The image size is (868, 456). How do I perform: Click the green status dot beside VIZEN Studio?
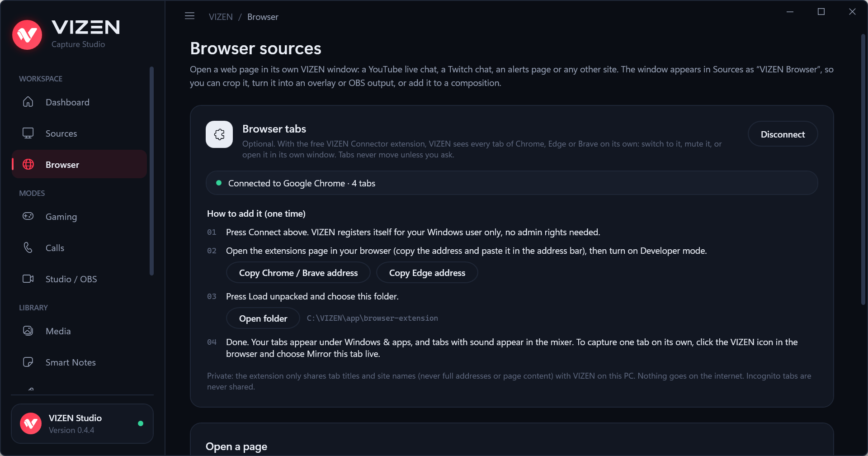tap(141, 423)
